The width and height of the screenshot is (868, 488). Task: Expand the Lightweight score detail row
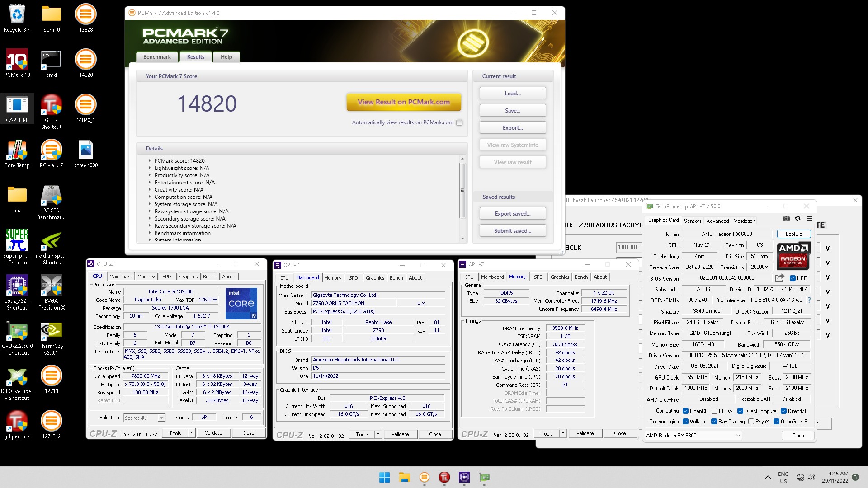(149, 168)
